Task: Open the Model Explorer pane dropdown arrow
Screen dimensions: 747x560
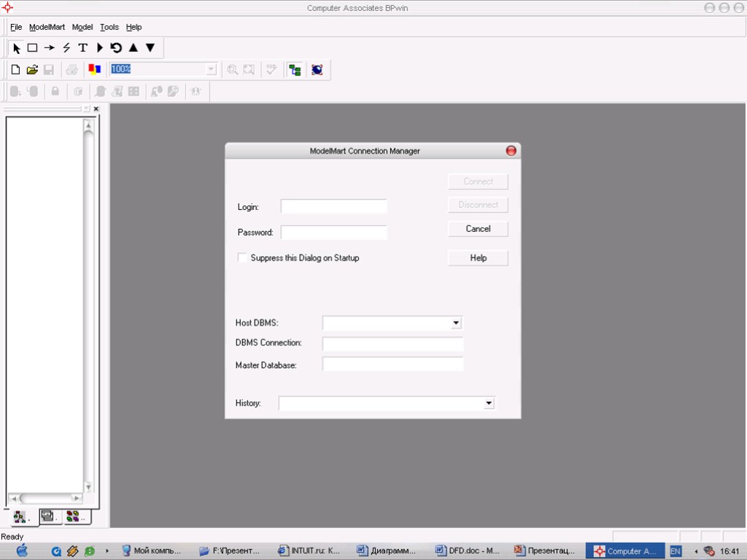Action: click(x=86, y=109)
